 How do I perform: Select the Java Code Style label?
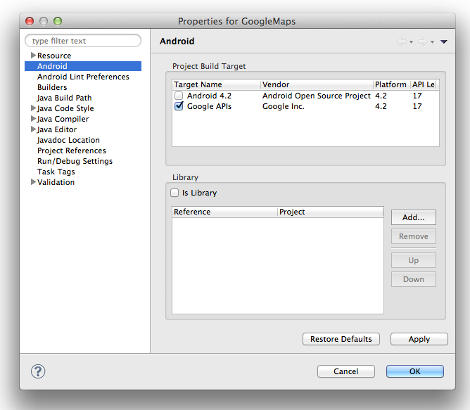point(65,108)
